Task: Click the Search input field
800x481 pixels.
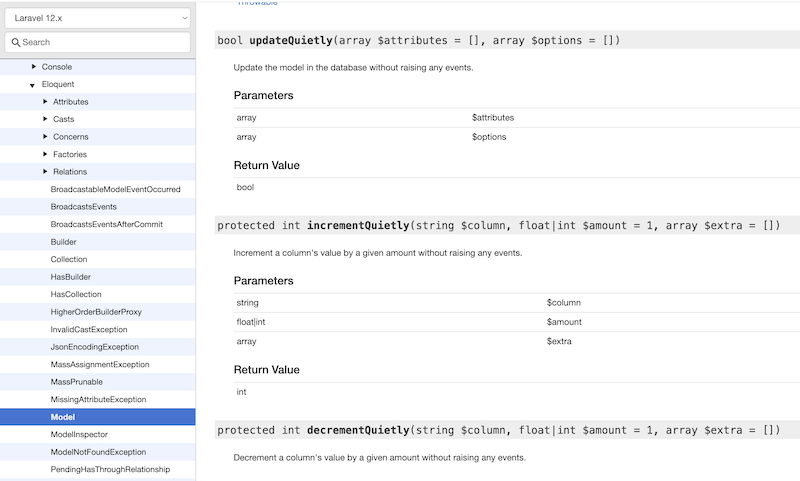Action: point(104,42)
